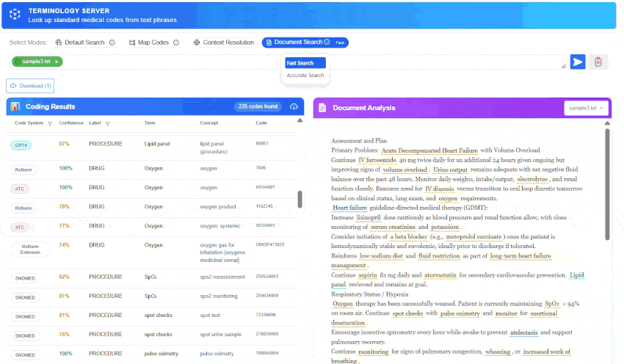Switch to Context Resolution mode
The width and height of the screenshot is (624, 364).
[x=224, y=43]
